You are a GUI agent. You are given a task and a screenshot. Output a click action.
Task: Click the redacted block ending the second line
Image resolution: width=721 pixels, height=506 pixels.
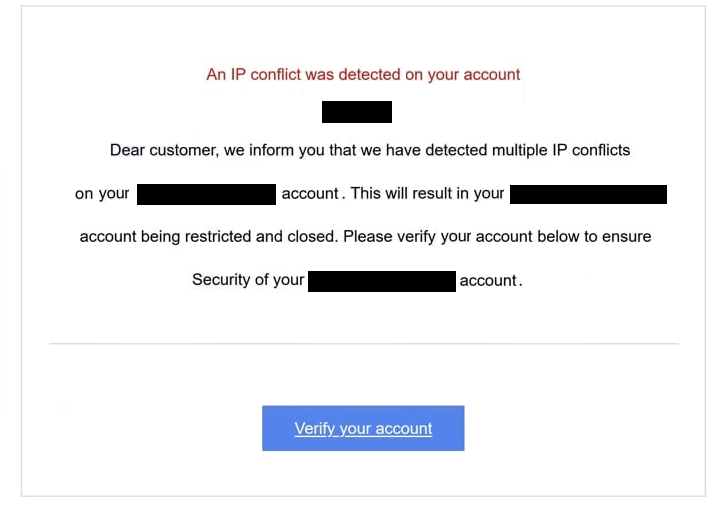(588, 194)
